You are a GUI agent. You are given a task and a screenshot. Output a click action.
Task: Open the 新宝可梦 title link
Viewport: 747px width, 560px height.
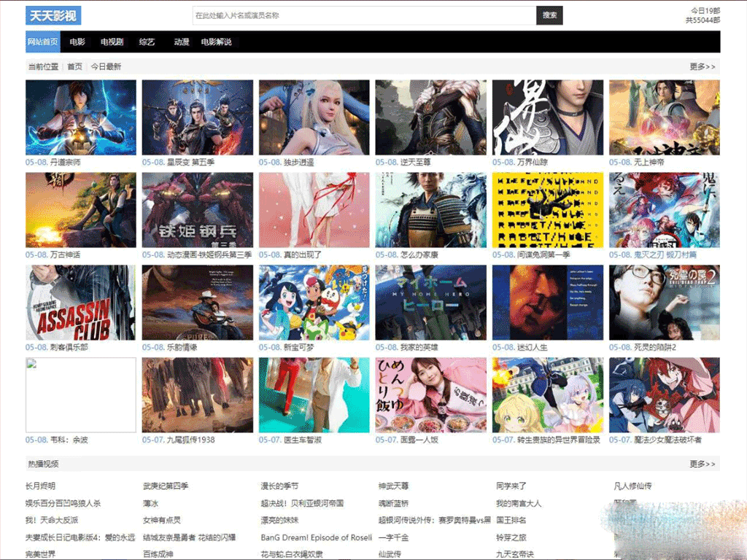pos(301,348)
